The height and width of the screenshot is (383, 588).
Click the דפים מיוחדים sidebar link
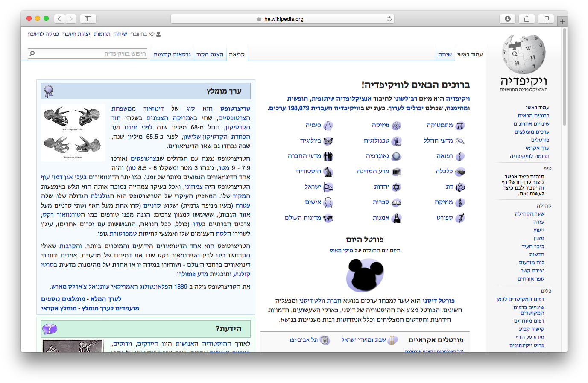pyautogui.click(x=529, y=321)
